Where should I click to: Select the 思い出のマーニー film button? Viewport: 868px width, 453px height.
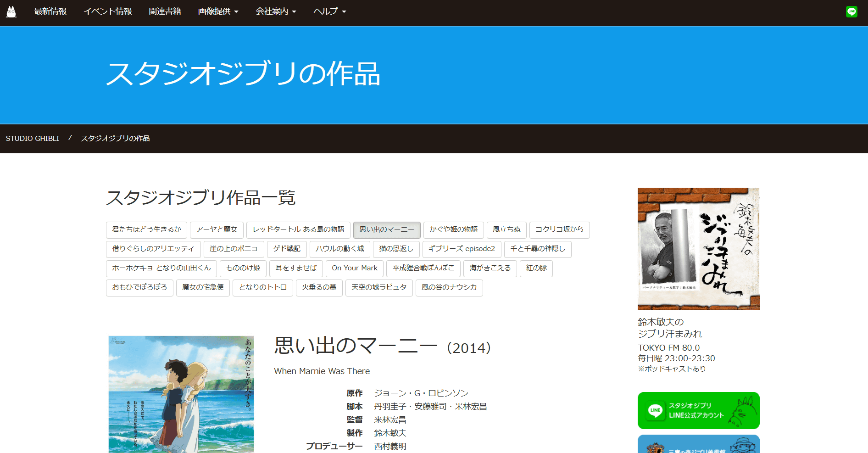point(386,230)
